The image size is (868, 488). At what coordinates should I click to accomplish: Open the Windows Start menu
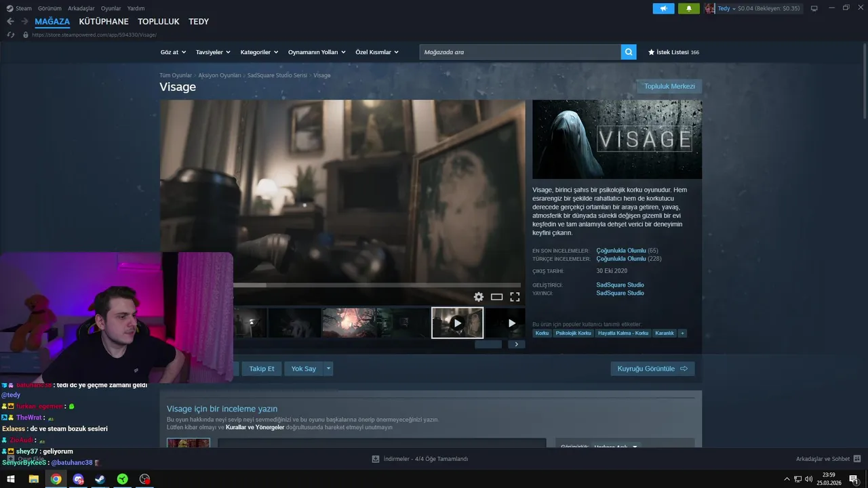[x=11, y=479]
